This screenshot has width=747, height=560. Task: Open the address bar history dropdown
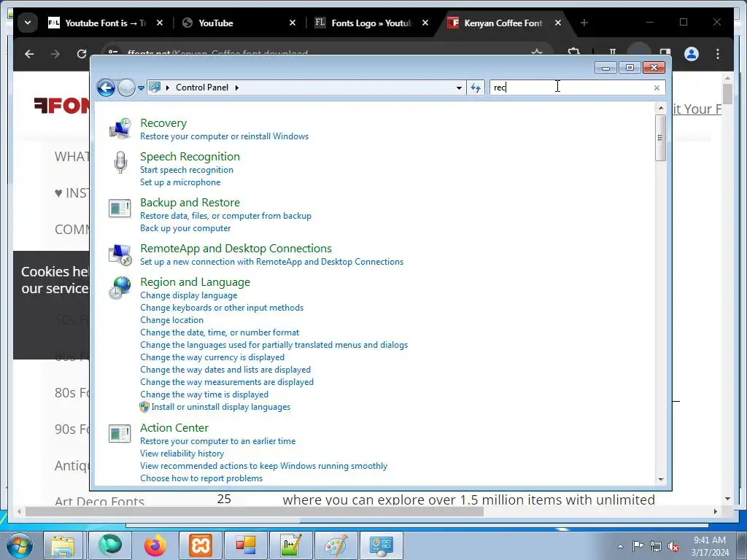point(459,87)
